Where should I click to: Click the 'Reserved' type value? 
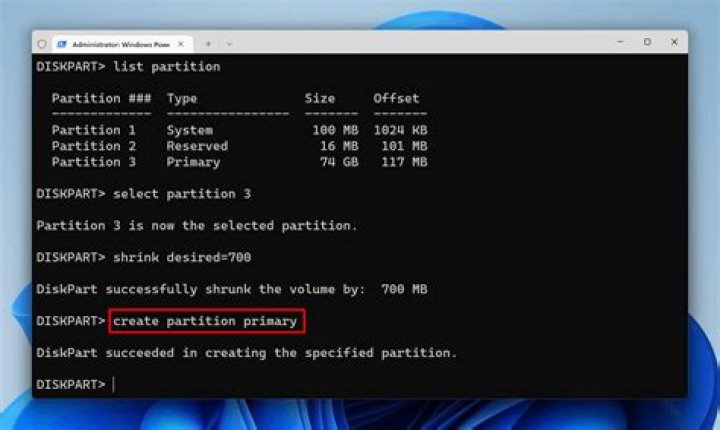click(197, 146)
